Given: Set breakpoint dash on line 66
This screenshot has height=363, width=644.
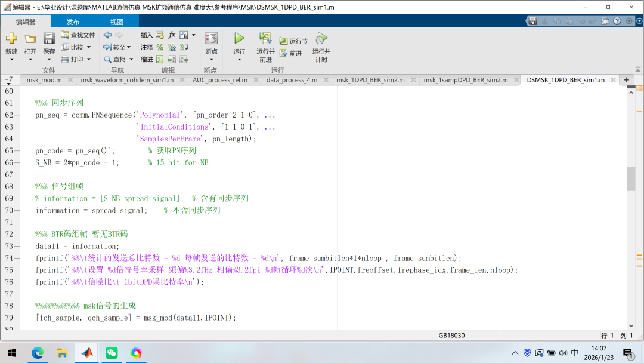Looking at the screenshot, I should pyautogui.click(x=17, y=162).
